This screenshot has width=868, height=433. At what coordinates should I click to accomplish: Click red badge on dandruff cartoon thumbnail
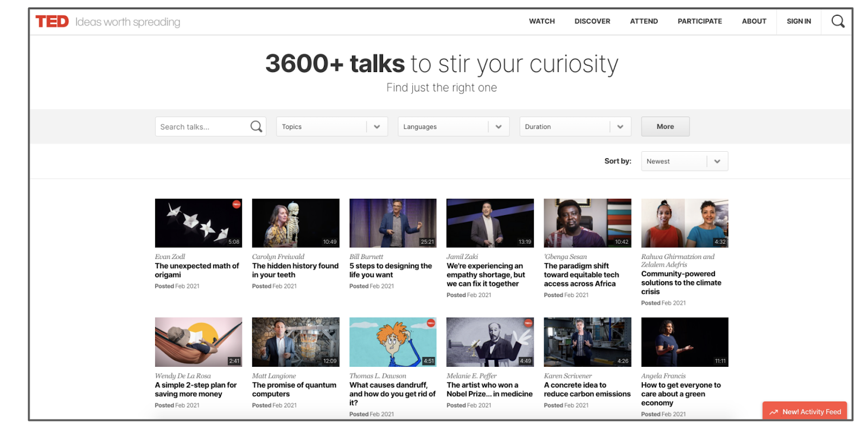(x=430, y=323)
